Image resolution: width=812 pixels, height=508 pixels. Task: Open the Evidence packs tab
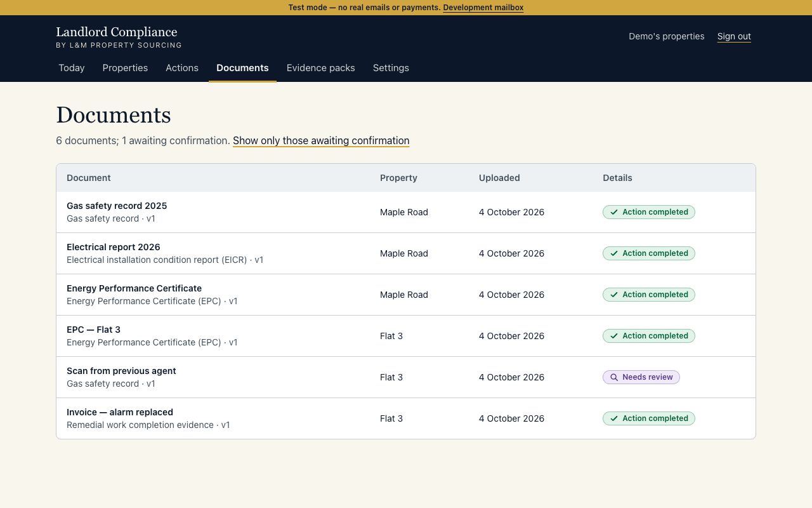(x=320, y=68)
